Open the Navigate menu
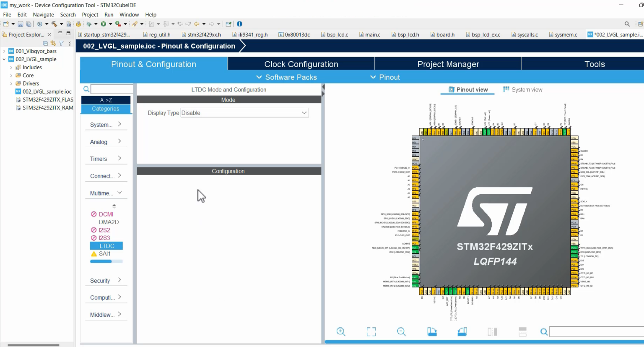 click(x=43, y=15)
